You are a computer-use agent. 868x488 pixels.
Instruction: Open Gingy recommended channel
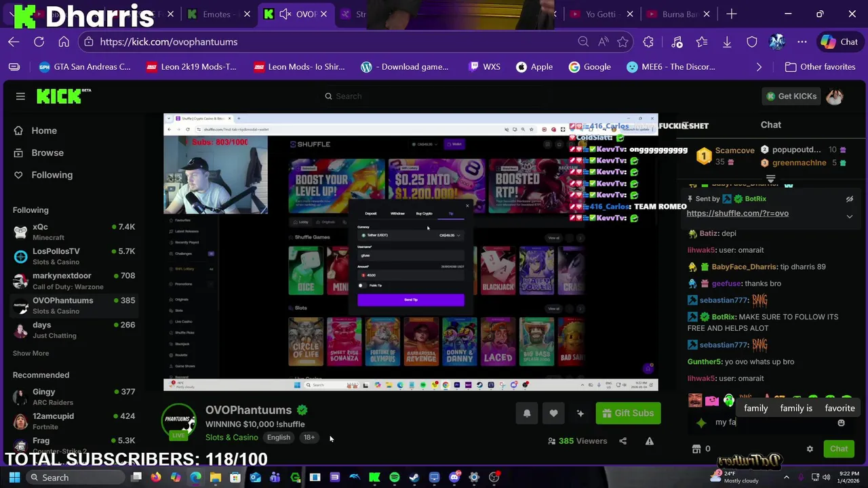tap(74, 397)
